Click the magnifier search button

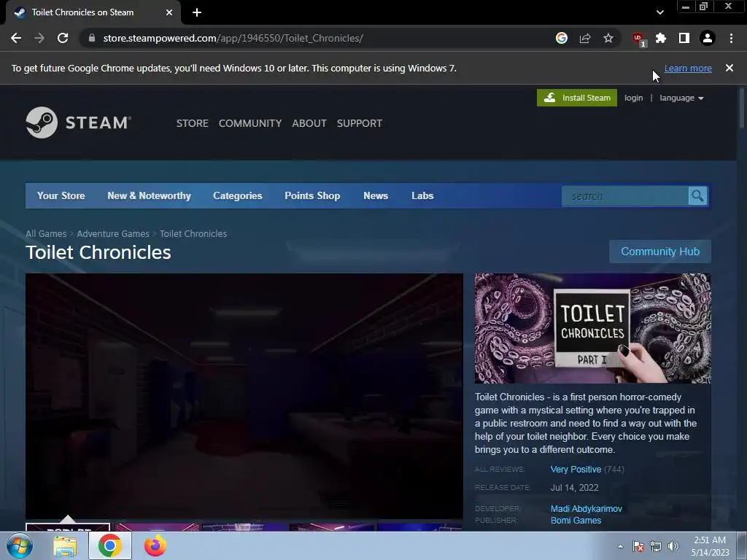697,196
